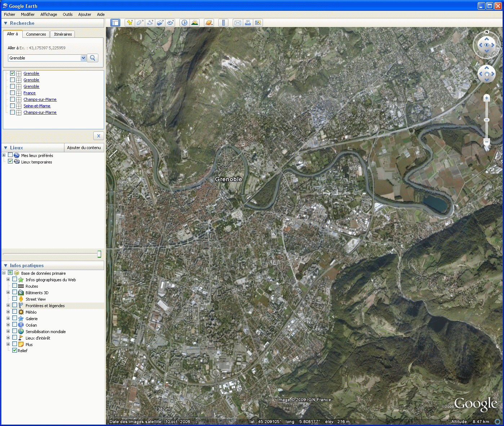Show historical imagery with the clock icon
Image resolution: width=504 pixels, height=426 pixels.
click(184, 23)
